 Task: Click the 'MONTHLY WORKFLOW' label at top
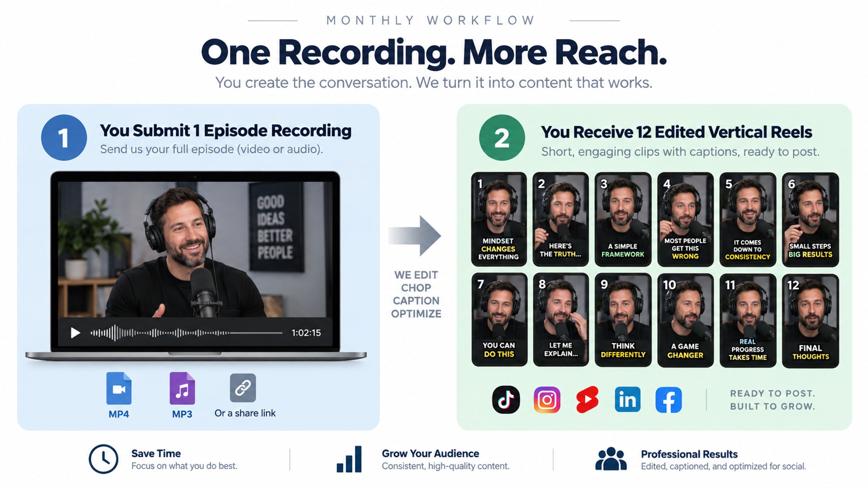tap(431, 20)
